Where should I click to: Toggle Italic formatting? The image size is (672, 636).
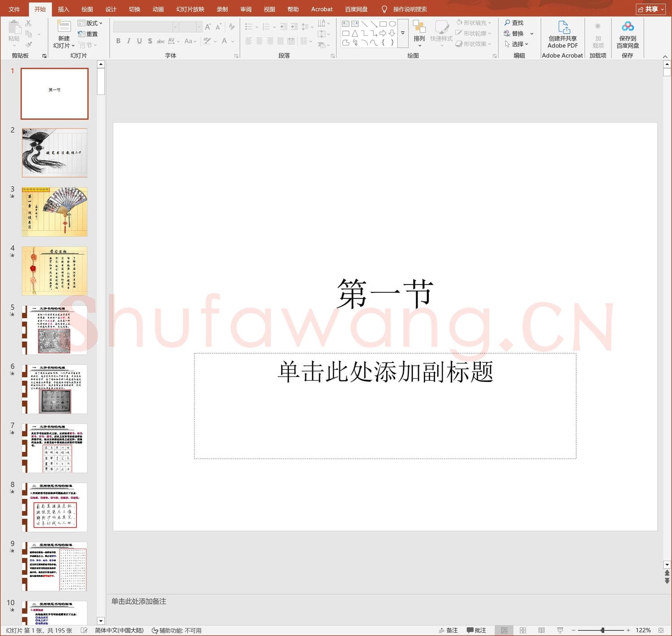click(x=129, y=41)
